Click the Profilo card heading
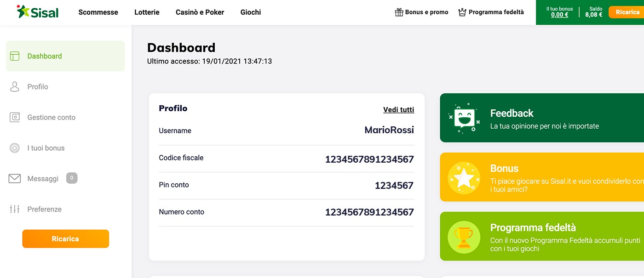 [173, 108]
